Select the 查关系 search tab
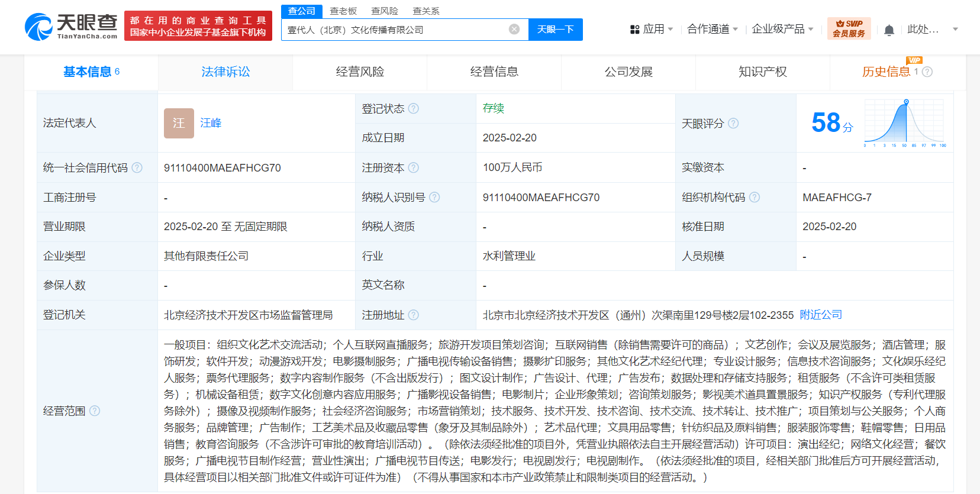Viewport: 980px width, 494px height. coord(426,11)
